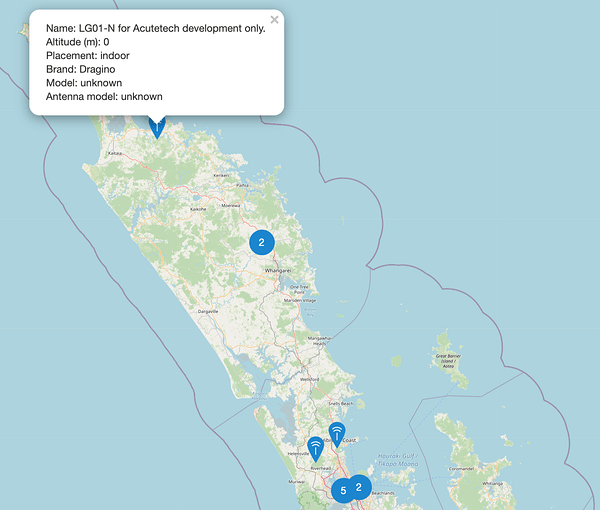Select the gateway marker near Helensville

[x=316, y=449]
